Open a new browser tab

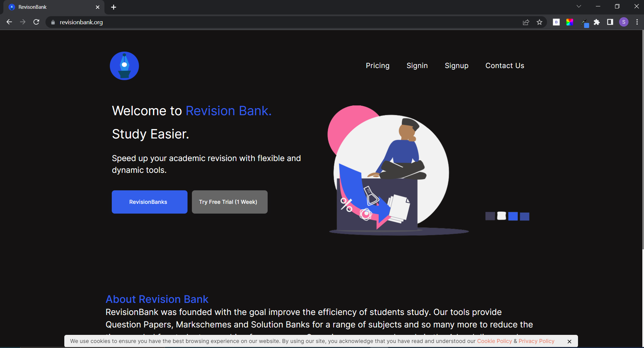[113, 7]
